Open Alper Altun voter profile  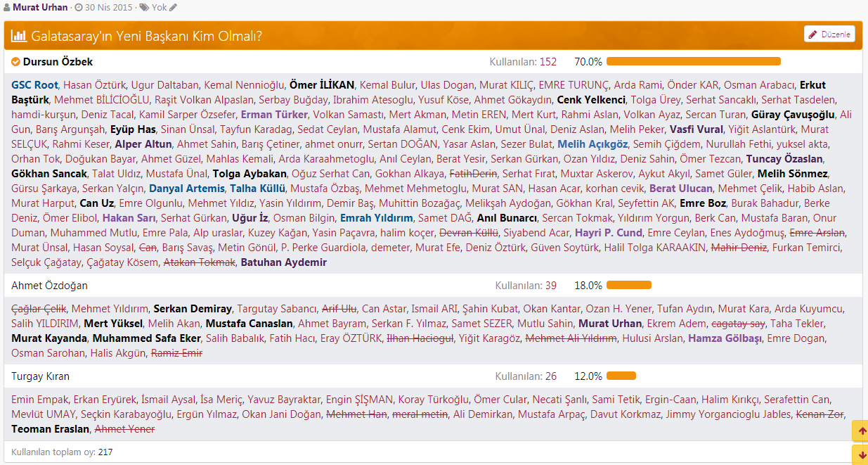pos(143,144)
